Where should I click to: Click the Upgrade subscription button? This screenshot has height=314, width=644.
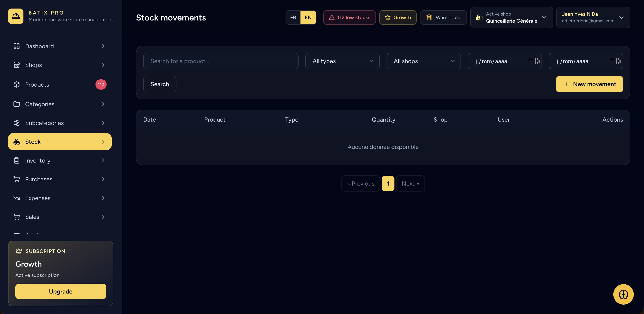tap(61, 291)
